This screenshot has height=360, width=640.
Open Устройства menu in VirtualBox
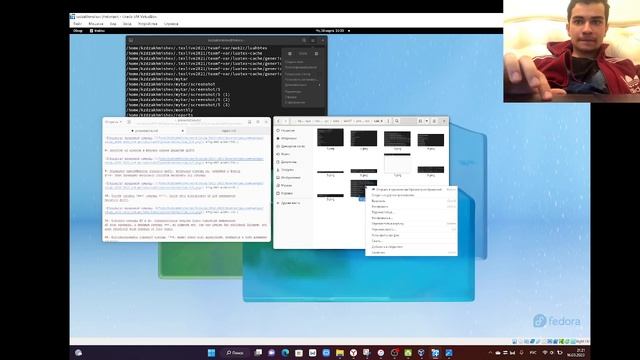[147, 24]
